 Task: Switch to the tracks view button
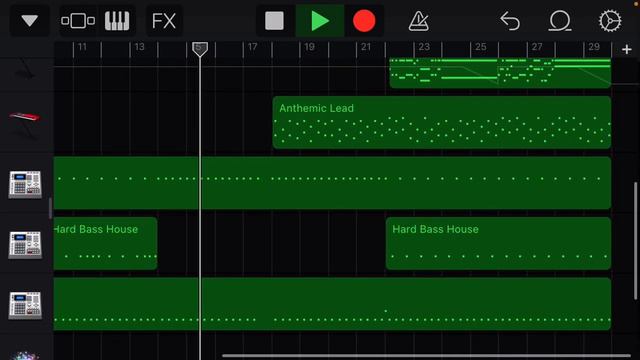(x=78, y=20)
